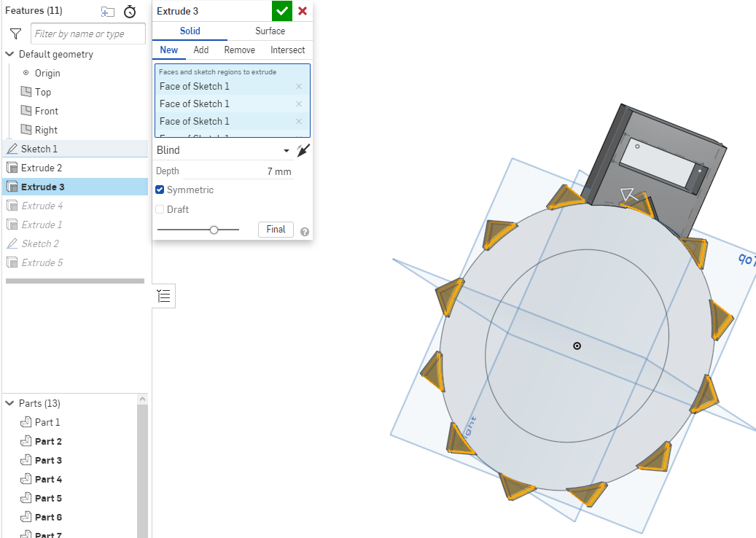Viewport: 756px width, 538px height.
Task: Click the Extrude 2 feature icon
Action: (12, 168)
